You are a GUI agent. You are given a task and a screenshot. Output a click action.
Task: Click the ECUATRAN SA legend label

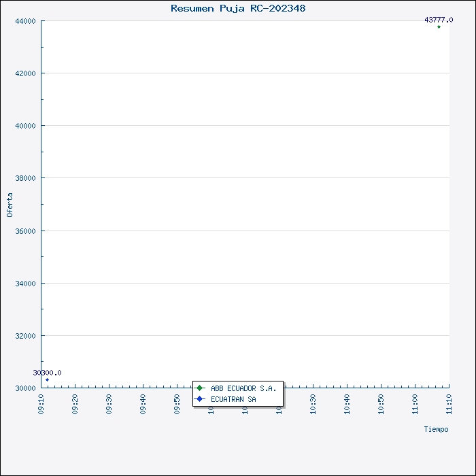click(233, 399)
